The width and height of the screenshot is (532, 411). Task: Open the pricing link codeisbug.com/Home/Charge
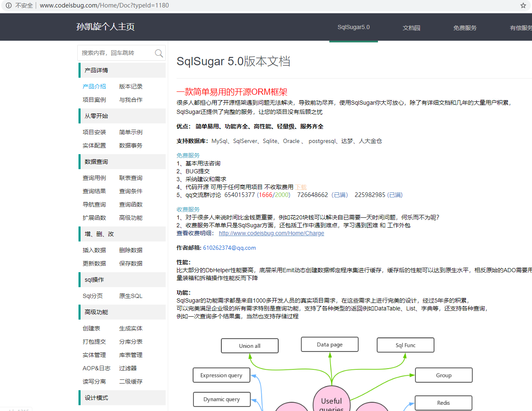tap(271, 233)
